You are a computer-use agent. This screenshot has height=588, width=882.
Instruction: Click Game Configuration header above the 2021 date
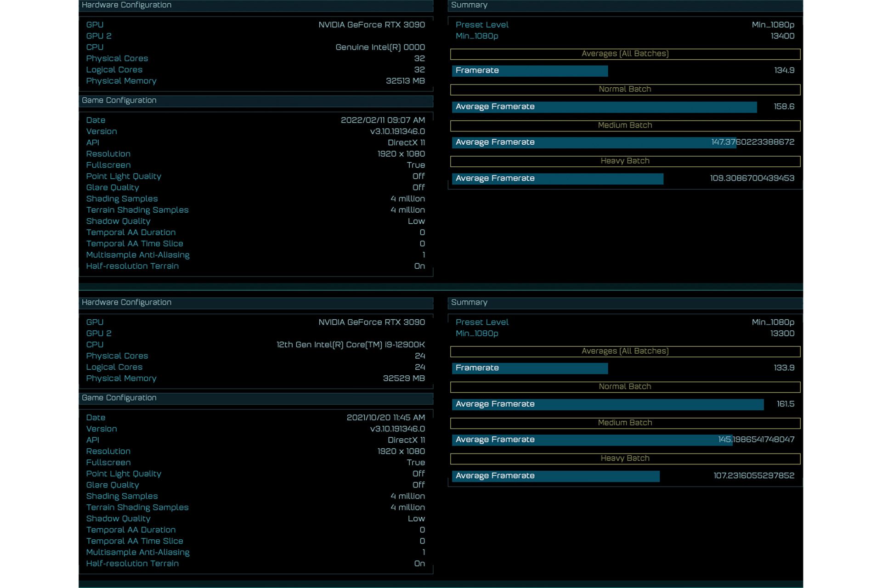pyautogui.click(x=119, y=398)
